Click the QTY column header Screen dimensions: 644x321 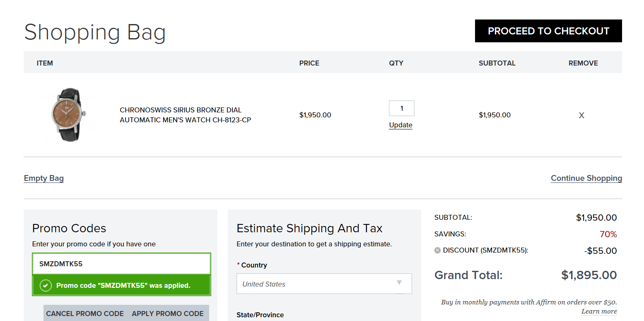(396, 63)
